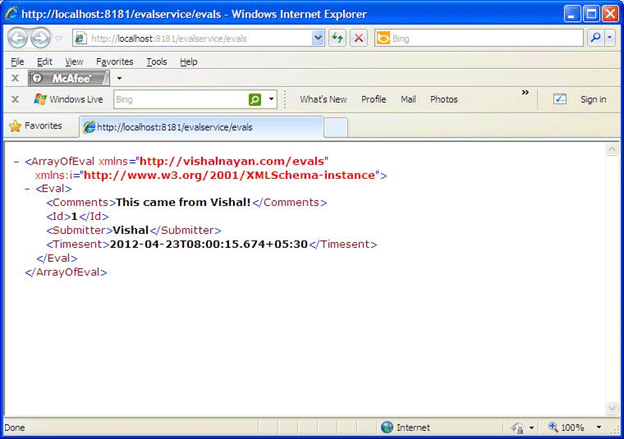Refresh the page with green arrows icon
The image size is (624, 439).
coord(337,38)
